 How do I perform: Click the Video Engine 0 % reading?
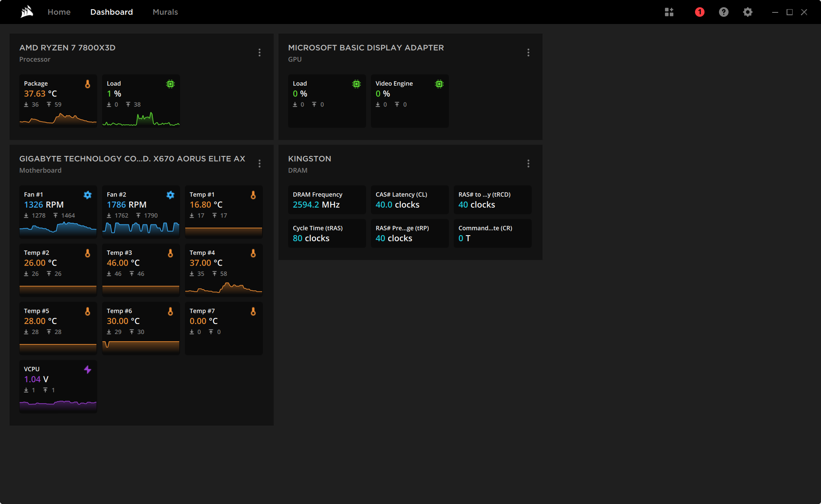click(x=383, y=94)
